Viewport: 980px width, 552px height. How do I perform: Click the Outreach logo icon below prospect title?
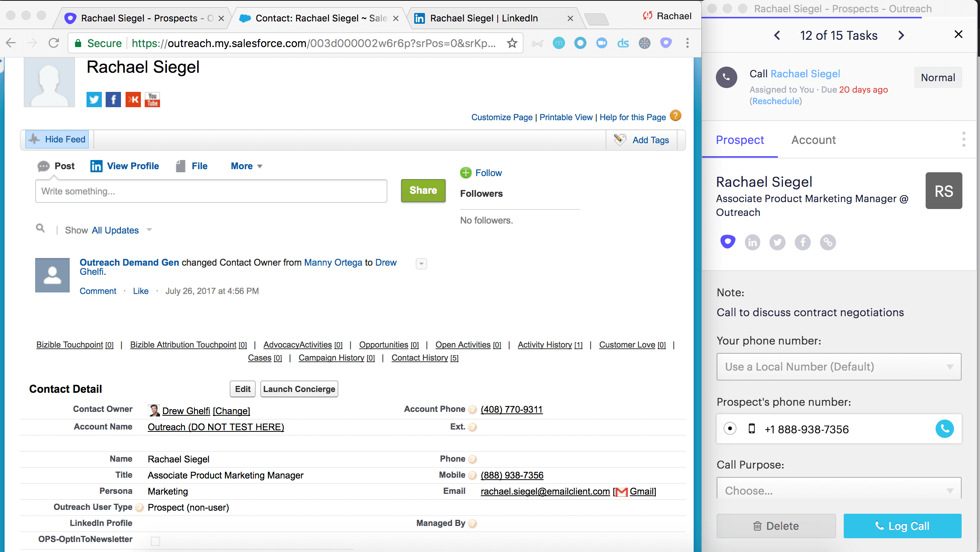[x=728, y=242]
